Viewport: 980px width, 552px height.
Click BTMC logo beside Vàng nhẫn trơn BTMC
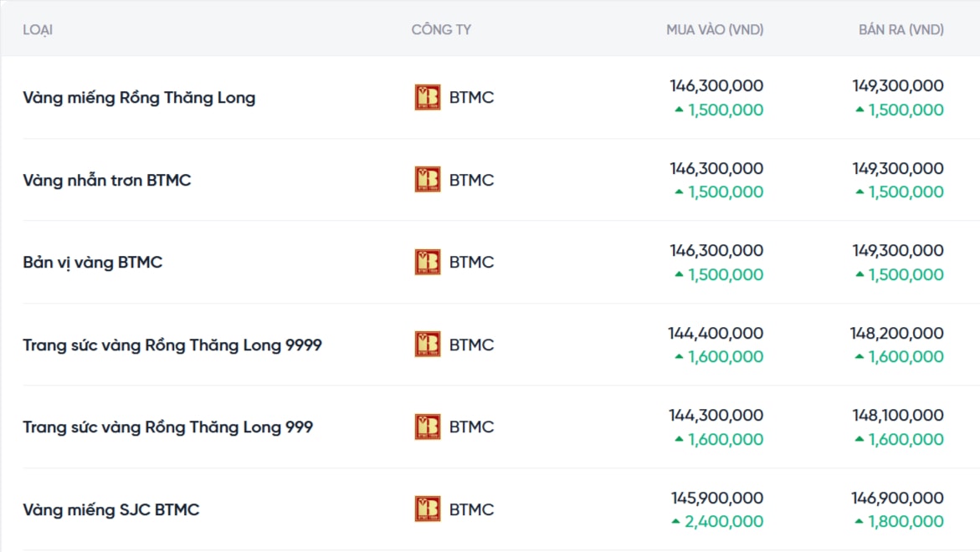(x=428, y=180)
